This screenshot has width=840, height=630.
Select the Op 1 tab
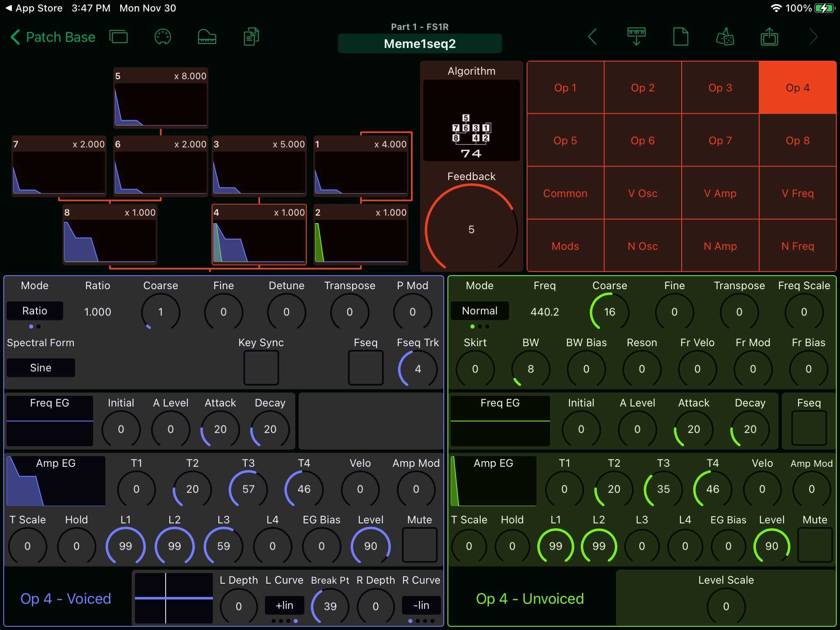click(565, 87)
